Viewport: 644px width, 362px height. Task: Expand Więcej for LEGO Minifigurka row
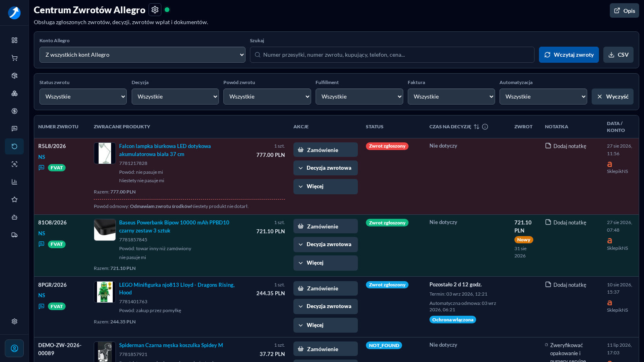326,325
